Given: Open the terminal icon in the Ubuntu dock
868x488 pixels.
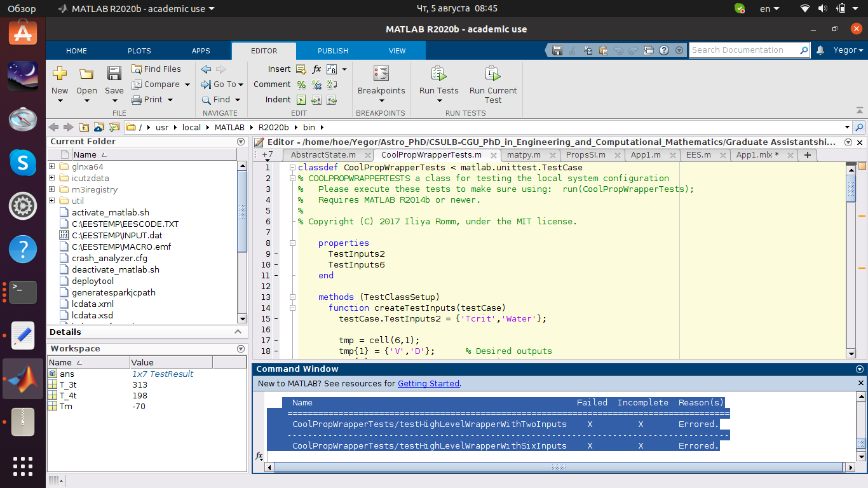Looking at the screenshot, I should (x=23, y=292).
